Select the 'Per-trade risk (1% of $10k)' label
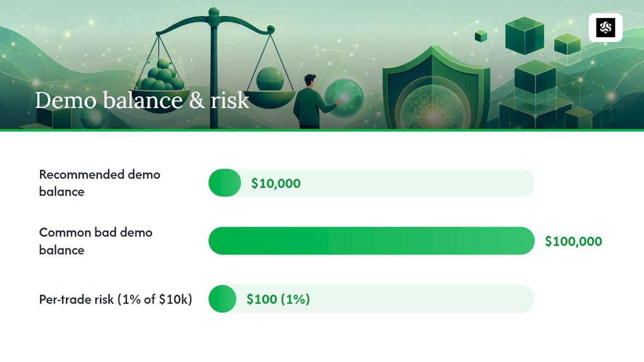 click(116, 299)
